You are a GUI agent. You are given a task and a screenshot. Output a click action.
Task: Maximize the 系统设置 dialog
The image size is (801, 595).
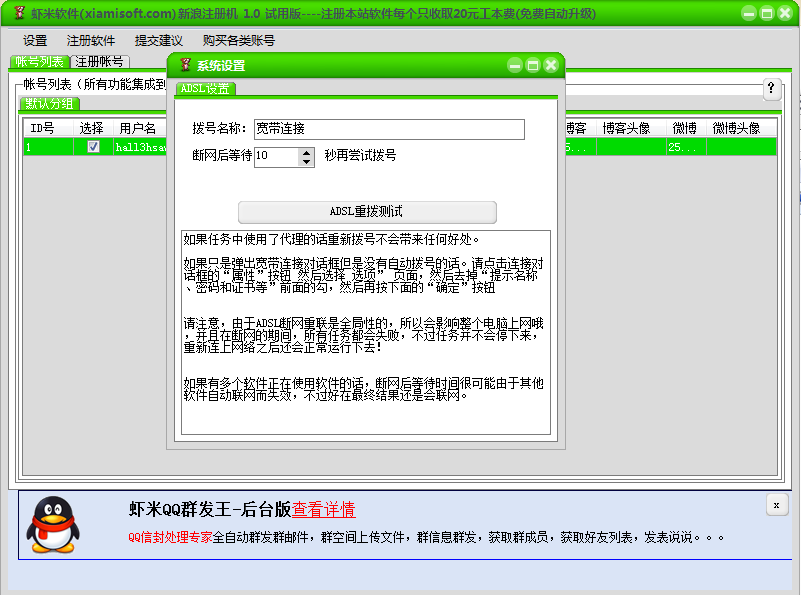click(531, 64)
